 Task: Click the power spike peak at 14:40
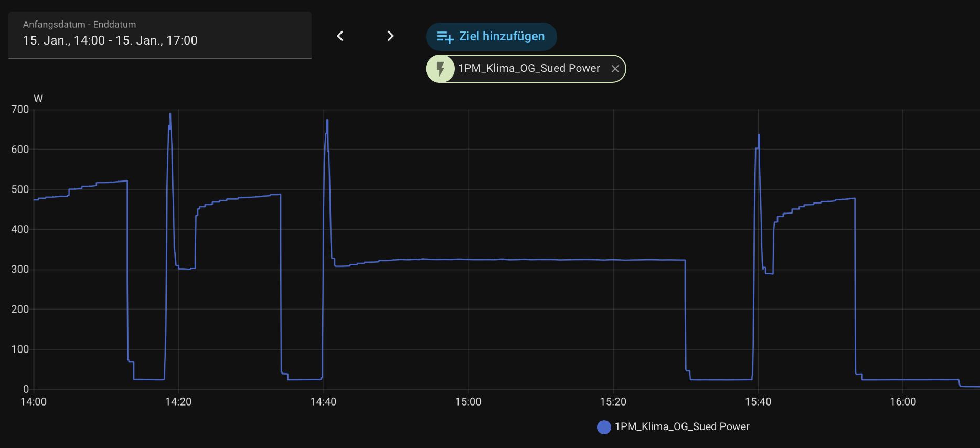[x=327, y=121]
